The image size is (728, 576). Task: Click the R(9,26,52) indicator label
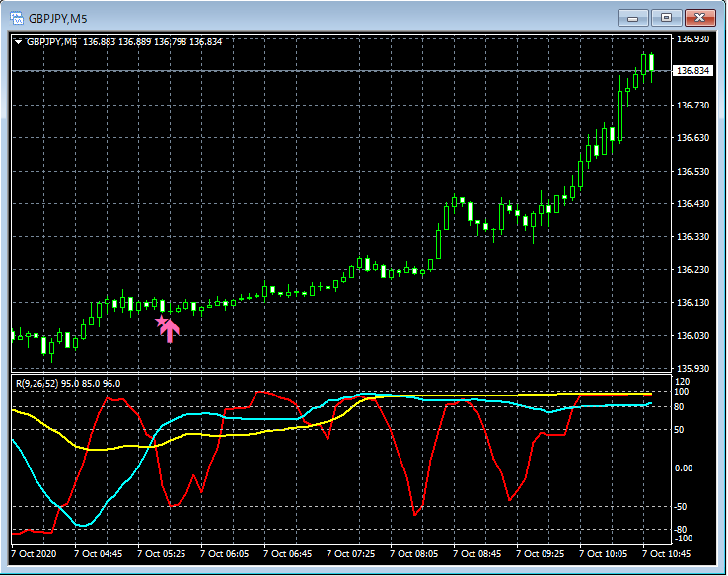coord(68,384)
